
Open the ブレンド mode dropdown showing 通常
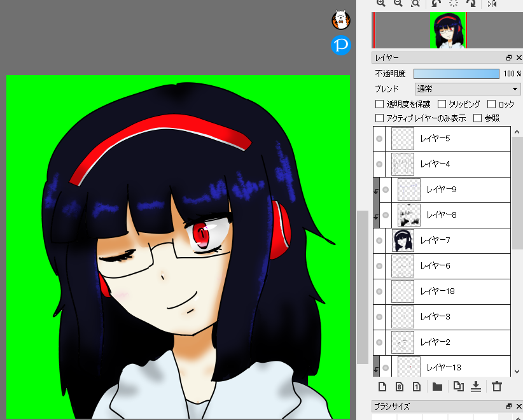[467, 89]
